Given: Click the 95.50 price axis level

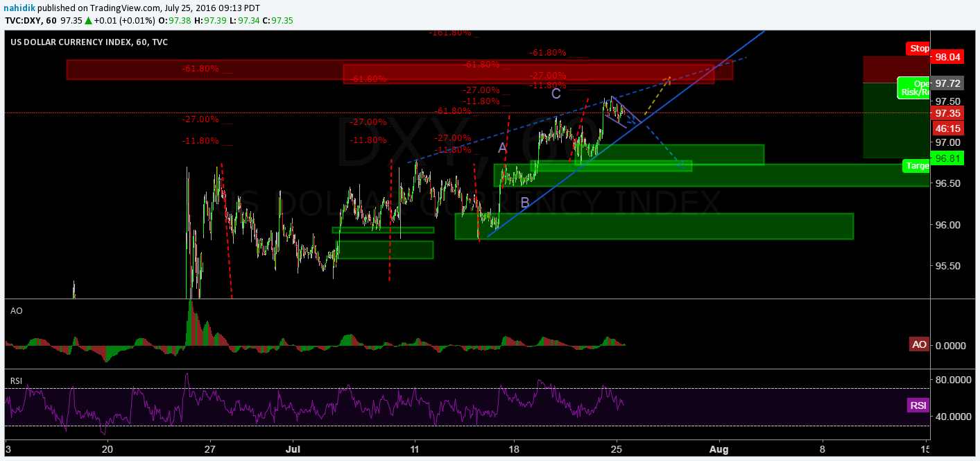Looking at the screenshot, I should click(948, 266).
